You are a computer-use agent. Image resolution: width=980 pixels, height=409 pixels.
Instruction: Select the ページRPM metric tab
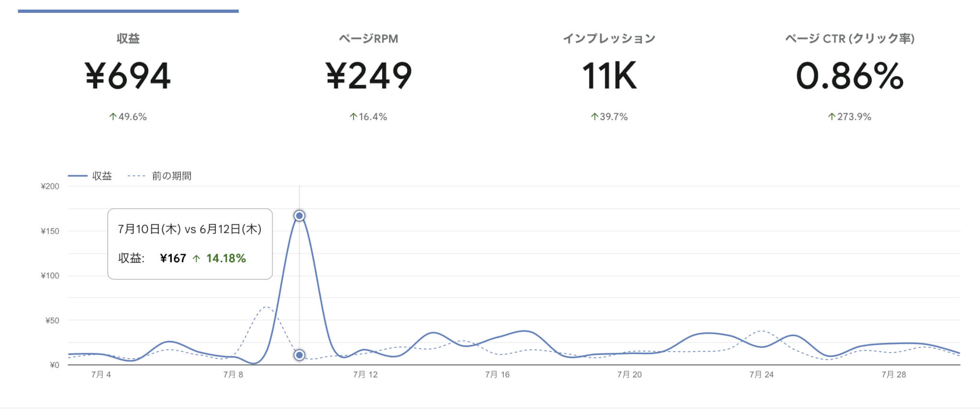pos(368,39)
